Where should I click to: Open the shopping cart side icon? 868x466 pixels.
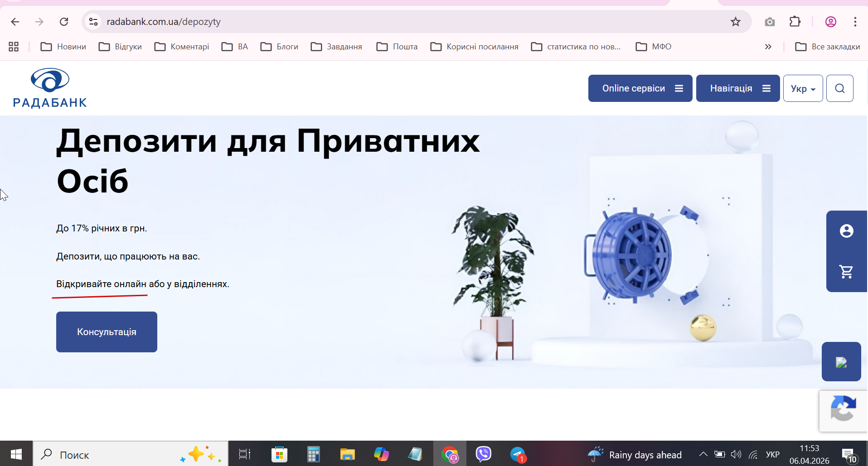(x=846, y=272)
